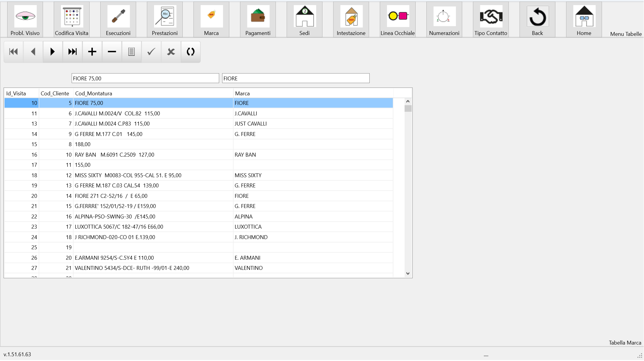Open the Linea Occhiale table
The image size is (644, 361).
point(398,19)
